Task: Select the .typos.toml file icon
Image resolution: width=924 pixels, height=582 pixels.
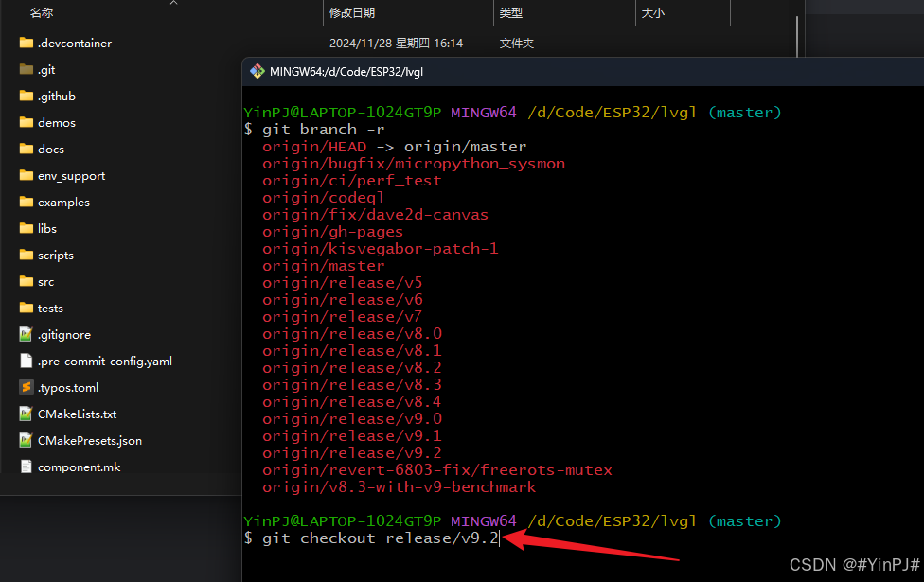Action: (x=26, y=387)
